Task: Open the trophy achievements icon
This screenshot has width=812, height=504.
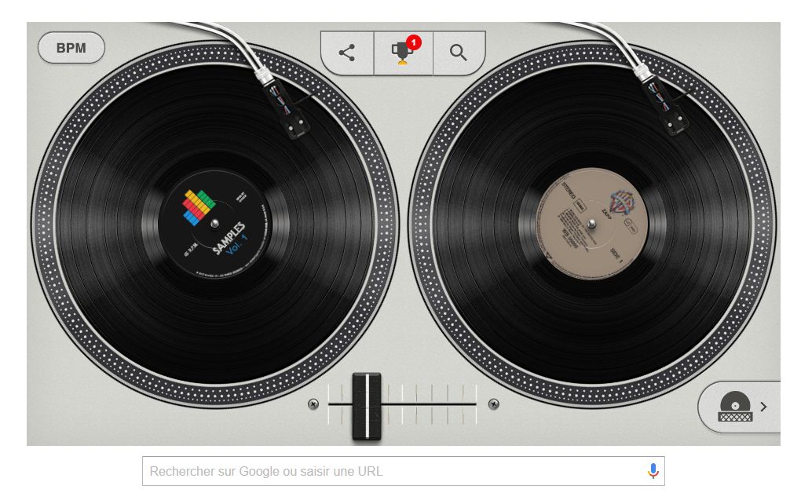Action: pos(403,53)
